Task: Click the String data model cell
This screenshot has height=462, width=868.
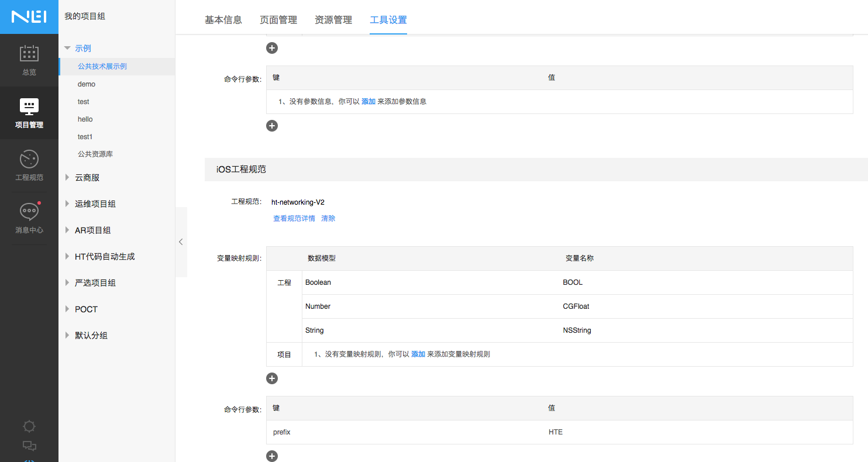Action: tap(430, 330)
